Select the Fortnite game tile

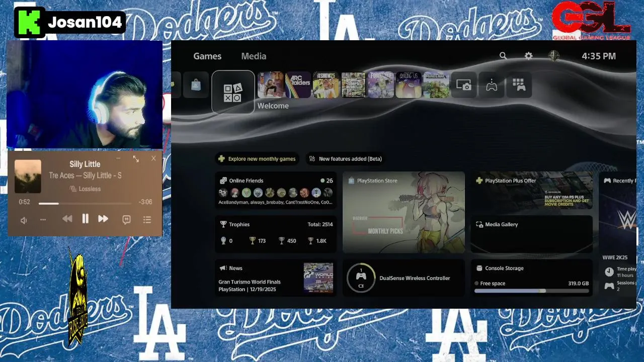pyautogui.click(x=381, y=85)
